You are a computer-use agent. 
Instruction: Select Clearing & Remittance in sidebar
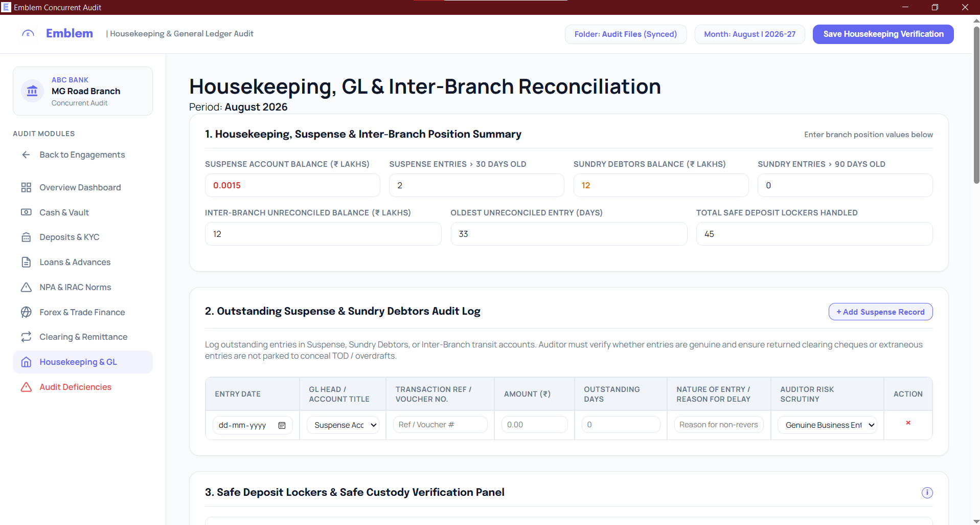click(83, 337)
